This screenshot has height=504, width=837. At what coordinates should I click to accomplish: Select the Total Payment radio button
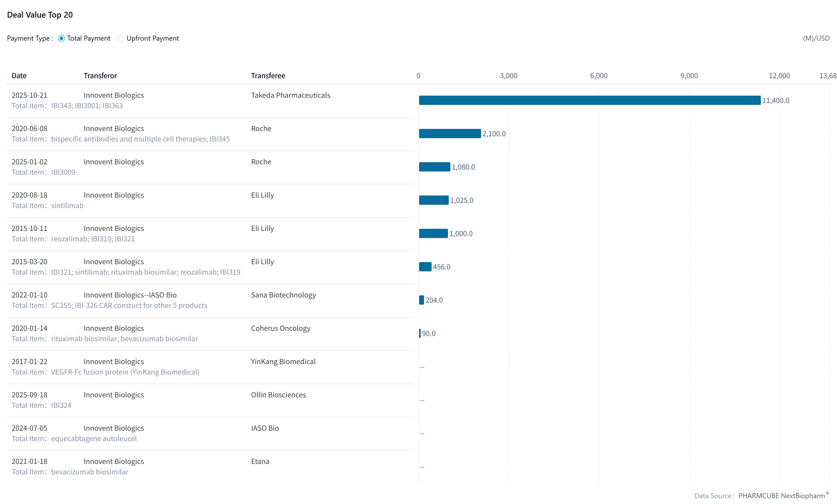coord(61,38)
